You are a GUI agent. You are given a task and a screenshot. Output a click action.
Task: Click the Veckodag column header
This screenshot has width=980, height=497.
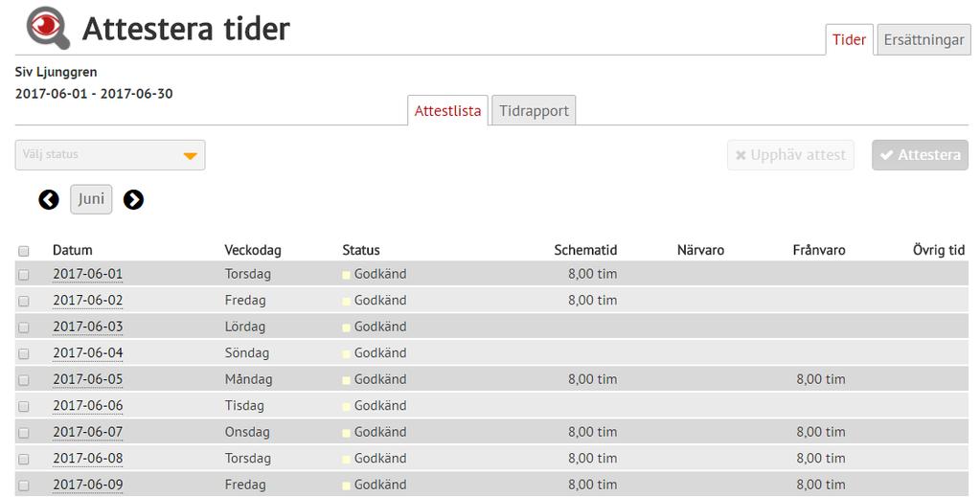tap(253, 250)
